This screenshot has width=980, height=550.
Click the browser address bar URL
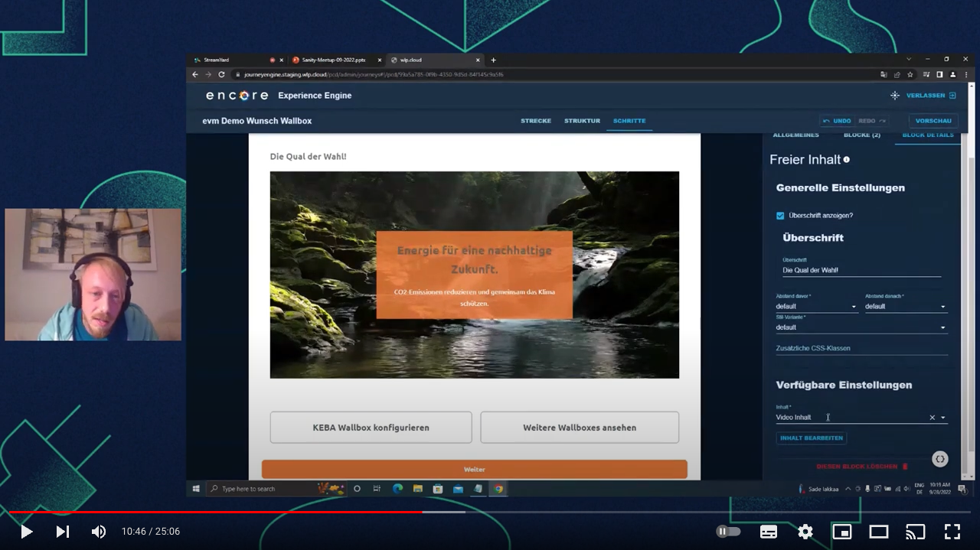(x=374, y=75)
